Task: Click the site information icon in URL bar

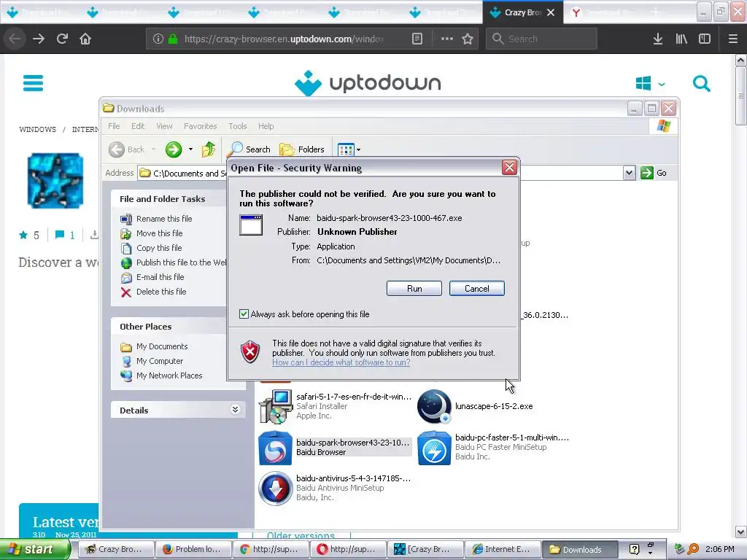Action: [158, 39]
